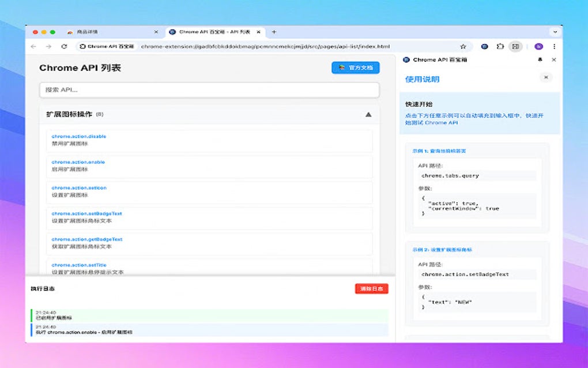Collapse the 扩展图标操作 section
The width and height of the screenshot is (588, 368).
pyautogui.click(x=368, y=114)
